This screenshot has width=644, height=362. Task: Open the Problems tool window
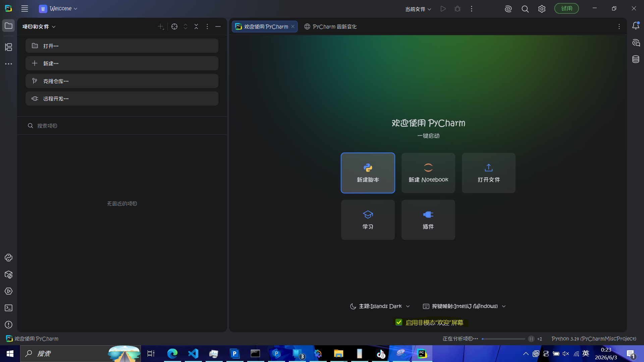pyautogui.click(x=9, y=325)
